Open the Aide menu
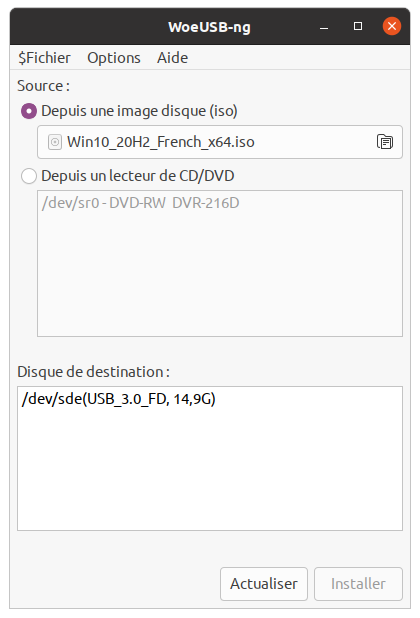 click(173, 58)
